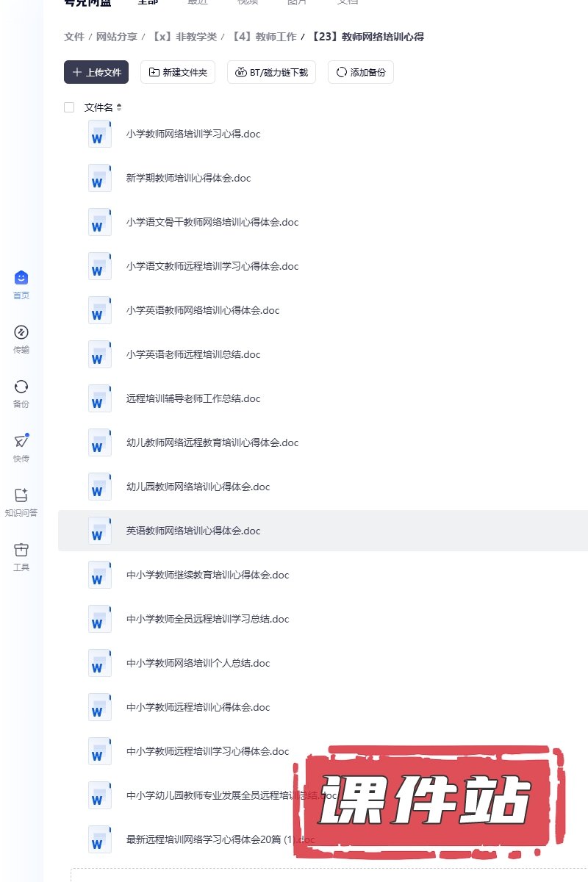Click the 添加备份 add backup button
This screenshot has height=882, width=588.
[x=361, y=72]
